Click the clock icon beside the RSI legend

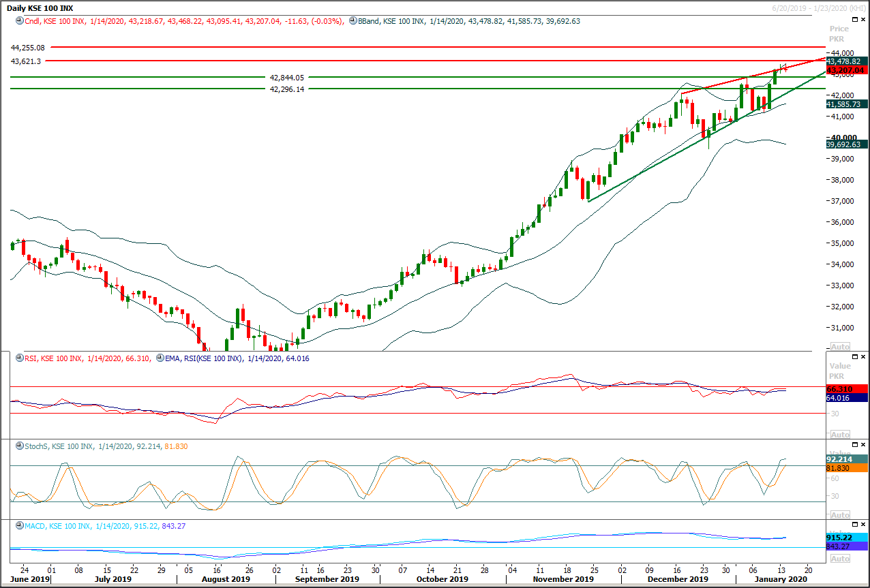20,358
